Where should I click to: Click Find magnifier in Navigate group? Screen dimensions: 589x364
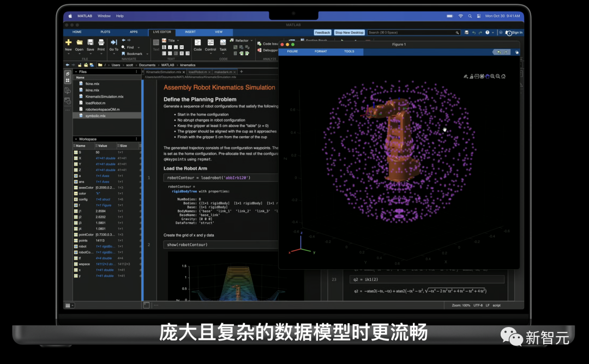124,47
